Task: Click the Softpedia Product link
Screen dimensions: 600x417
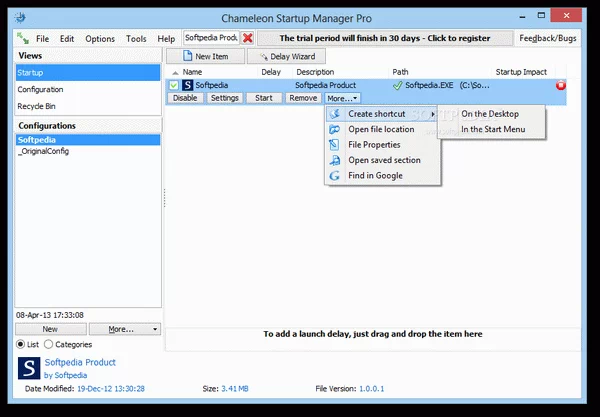Action: (80, 362)
